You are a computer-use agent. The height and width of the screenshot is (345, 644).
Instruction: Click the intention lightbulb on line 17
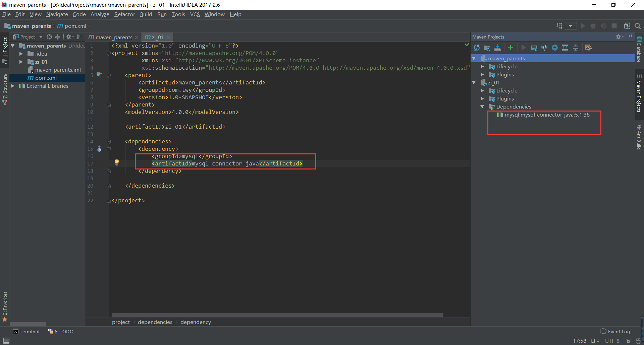[x=117, y=162]
